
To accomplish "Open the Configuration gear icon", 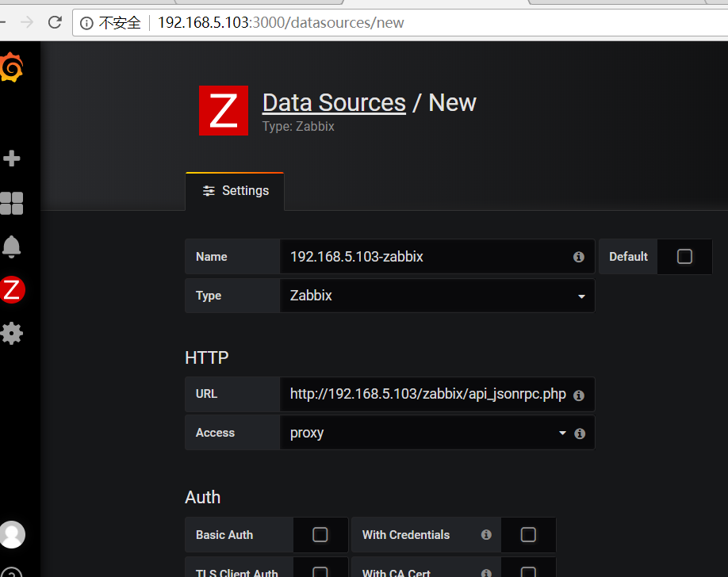I will (x=12, y=334).
